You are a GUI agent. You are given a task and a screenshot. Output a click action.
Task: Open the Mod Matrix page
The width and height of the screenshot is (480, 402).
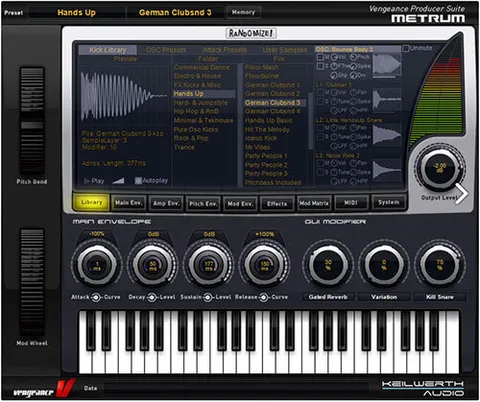point(314,203)
